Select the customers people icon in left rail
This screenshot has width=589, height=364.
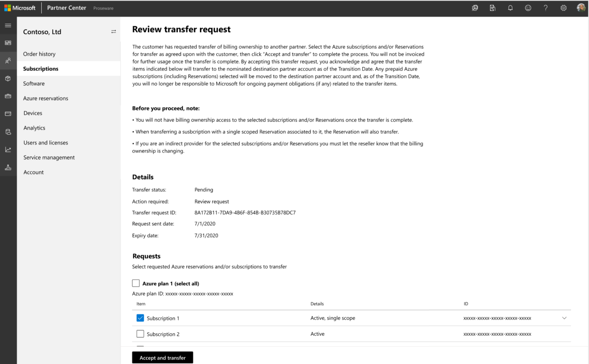pyautogui.click(x=8, y=61)
